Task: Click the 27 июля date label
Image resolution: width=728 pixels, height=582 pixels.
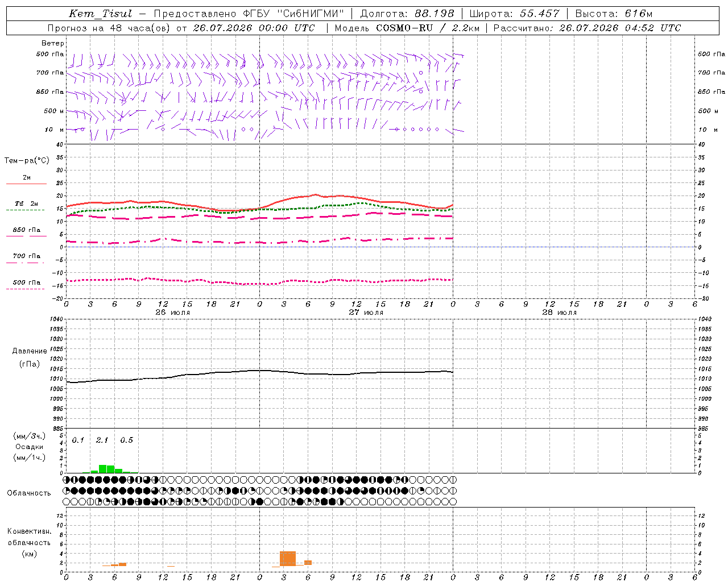Action: 366,312
